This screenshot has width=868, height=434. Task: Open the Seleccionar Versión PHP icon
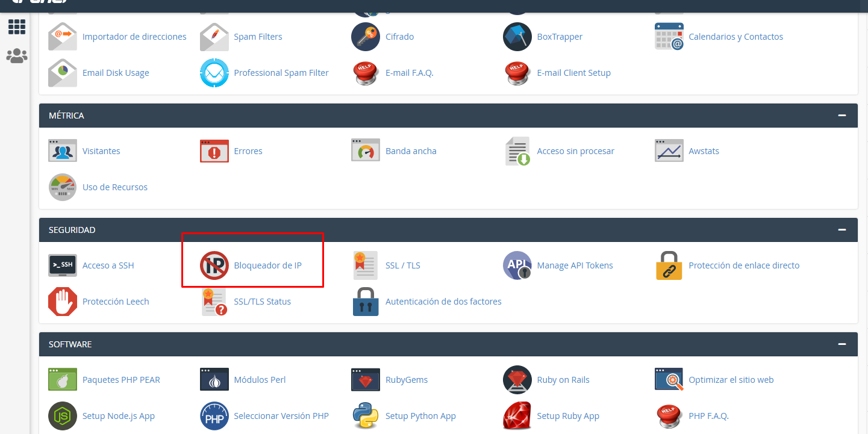(214, 416)
